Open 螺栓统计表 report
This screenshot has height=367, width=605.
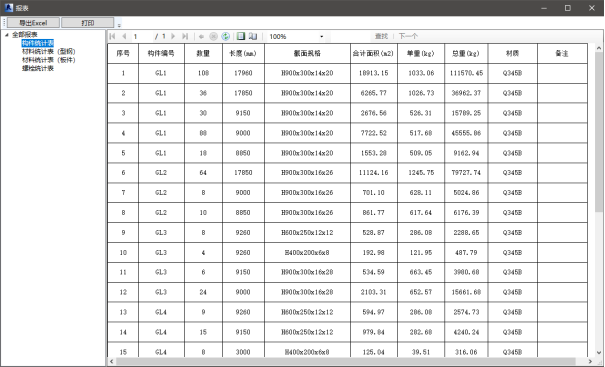(x=37, y=68)
